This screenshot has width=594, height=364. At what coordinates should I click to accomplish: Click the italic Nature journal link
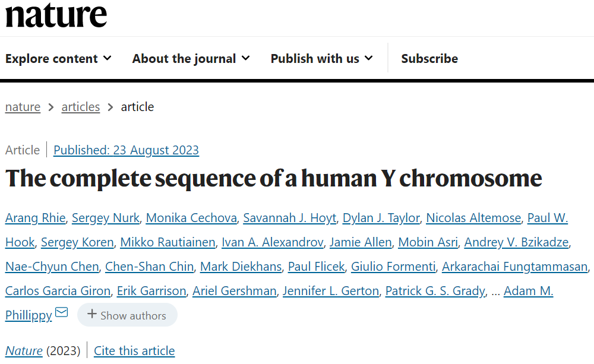[x=24, y=351]
